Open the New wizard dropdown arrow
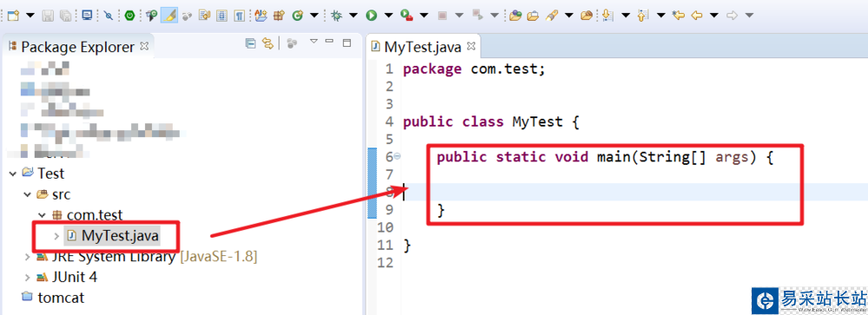The image size is (868, 315). pyautogui.click(x=30, y=15)
